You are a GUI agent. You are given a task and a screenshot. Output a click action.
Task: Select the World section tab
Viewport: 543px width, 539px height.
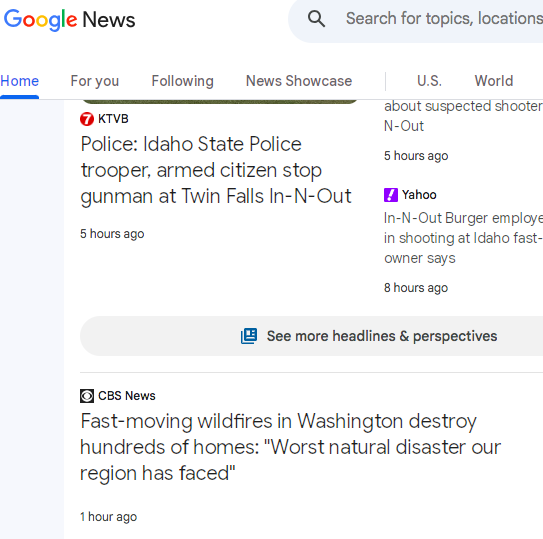[494, 81]
